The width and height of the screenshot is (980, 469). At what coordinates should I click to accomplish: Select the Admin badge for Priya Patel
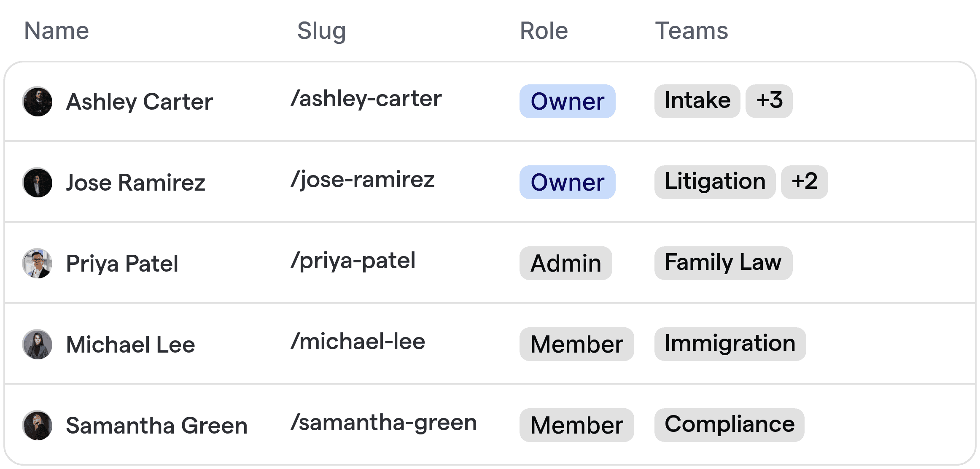(565, 263)
